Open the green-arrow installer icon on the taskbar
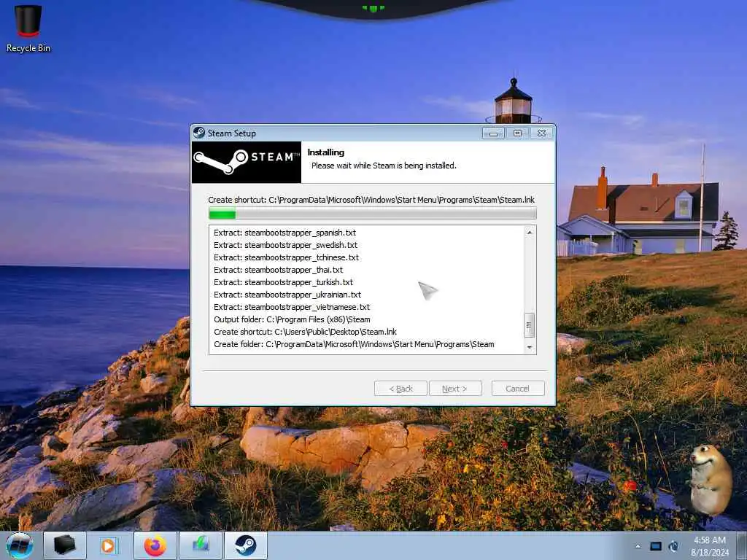 pyautogui.click(x=201, y=545)
